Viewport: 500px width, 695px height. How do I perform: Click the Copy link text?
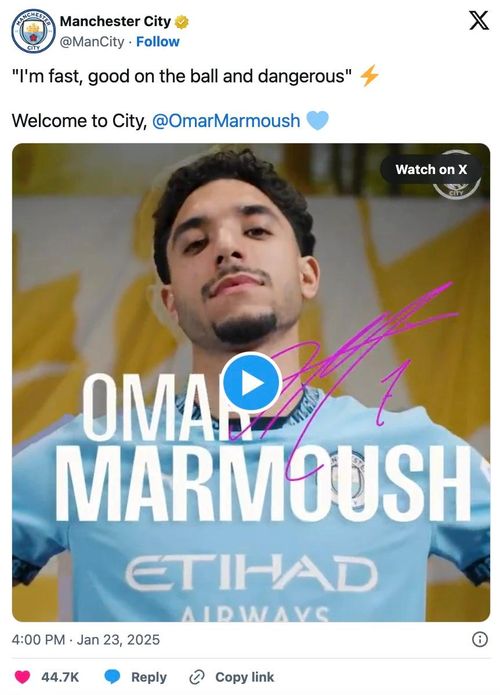[245, 677]
